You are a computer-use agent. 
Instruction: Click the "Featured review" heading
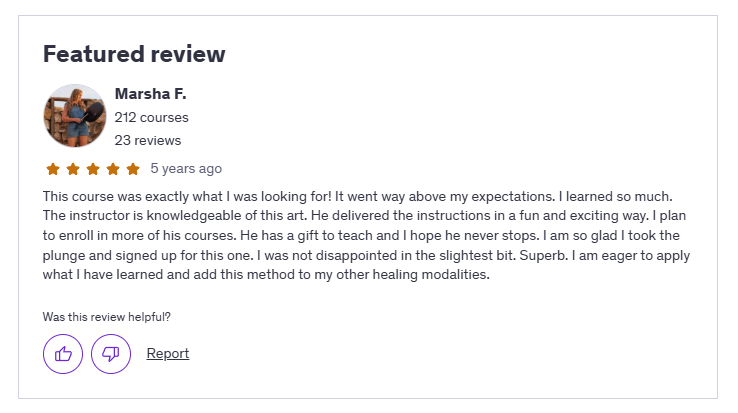click(x=134, y=54)
